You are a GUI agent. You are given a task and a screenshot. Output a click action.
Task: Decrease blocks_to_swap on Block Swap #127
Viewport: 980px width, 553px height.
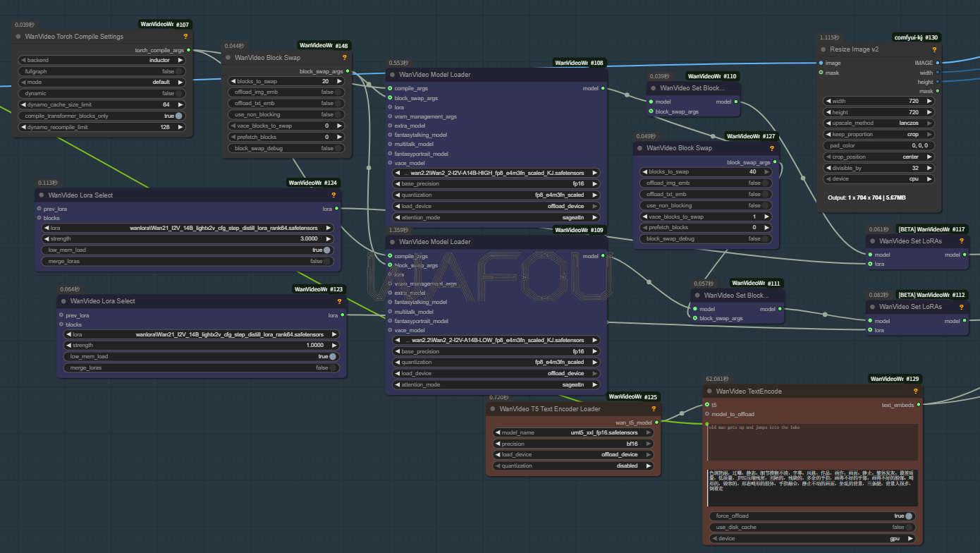(645, 172)
